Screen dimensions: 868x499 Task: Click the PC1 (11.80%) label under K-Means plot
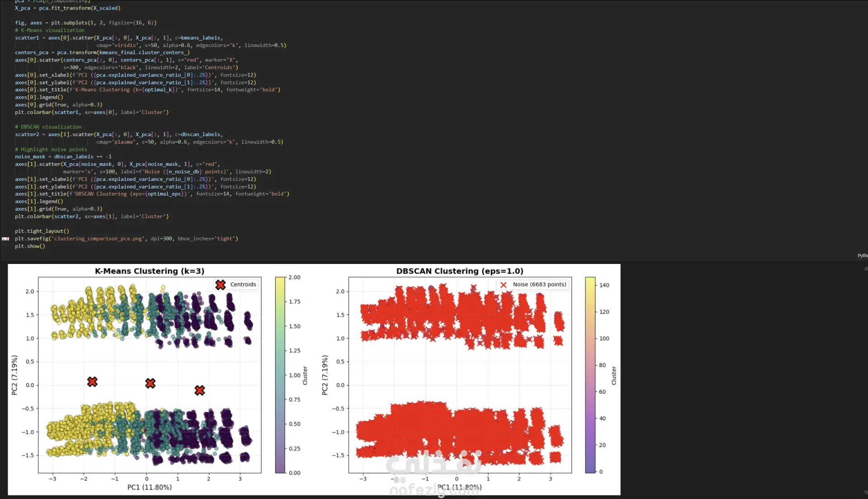149,487
